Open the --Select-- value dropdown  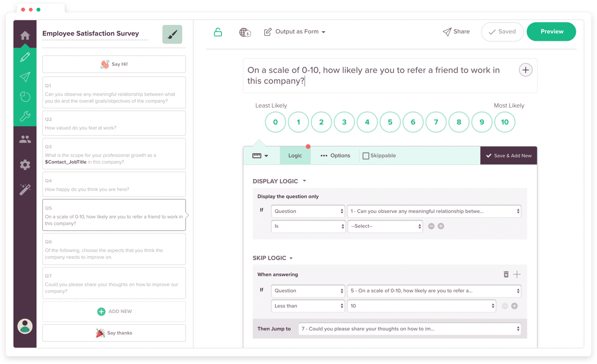pos(385,226)
